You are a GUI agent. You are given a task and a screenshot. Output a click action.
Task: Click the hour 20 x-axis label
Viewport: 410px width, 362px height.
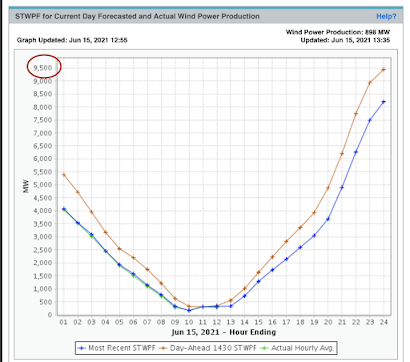(328, 322)
